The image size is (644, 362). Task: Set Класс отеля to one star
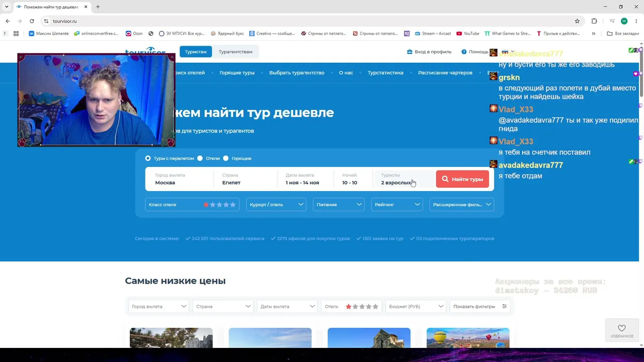point(206,205)
